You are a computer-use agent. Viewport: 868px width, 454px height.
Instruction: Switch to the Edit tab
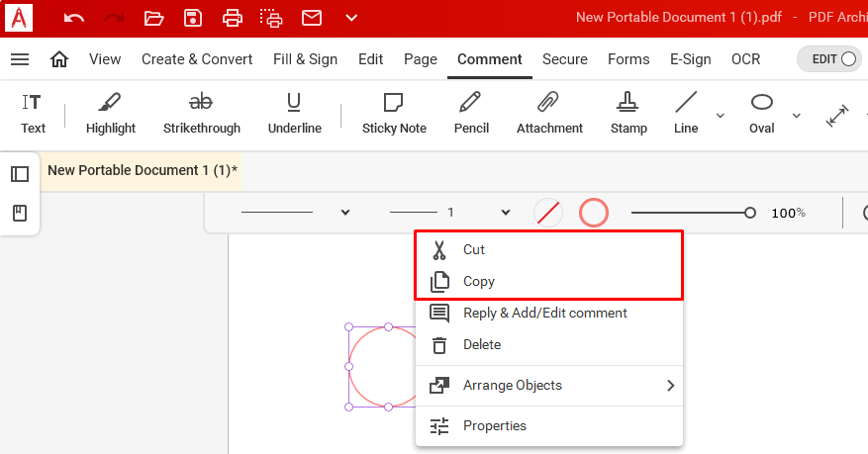[370, 59]
